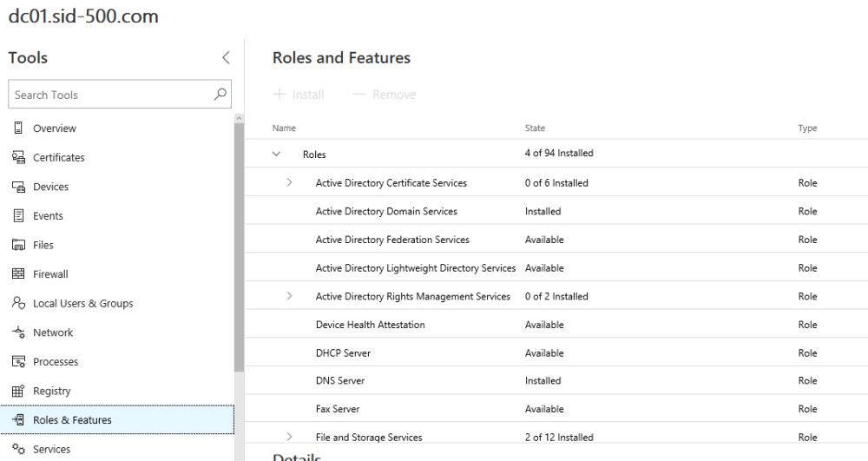The image size is (868, 461).
Task: Select the Devices icon in sidebar
Action: point(17,187)
